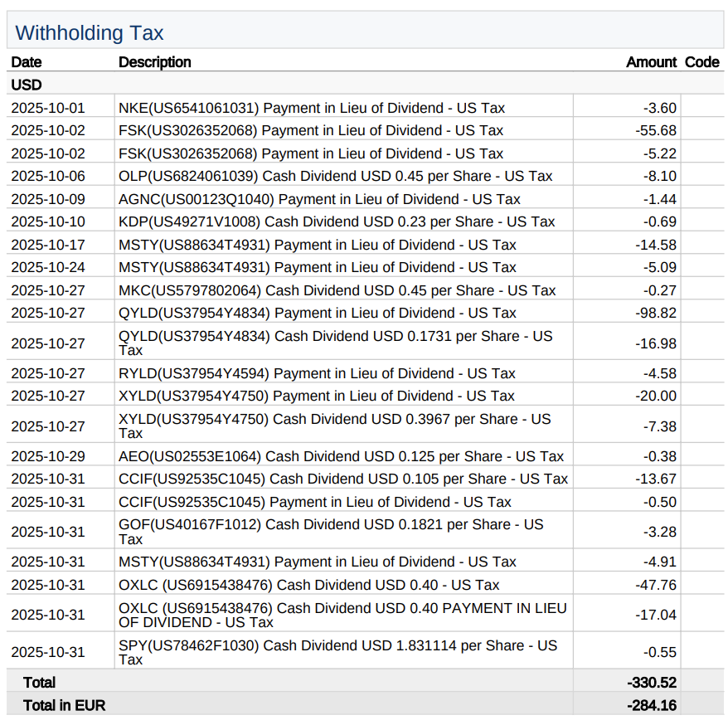Click the Date column header
Image resolution: width=728 pixels, height=725 pixels.
click(x=27, y=62)
